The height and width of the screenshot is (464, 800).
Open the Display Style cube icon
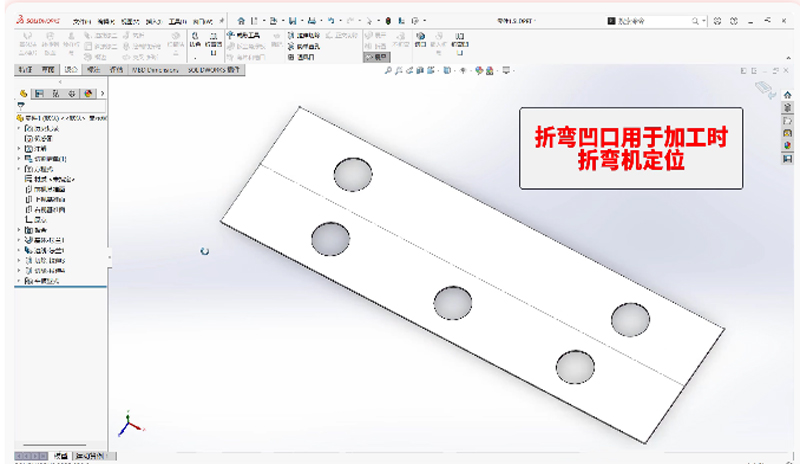(x=447, y=70)
